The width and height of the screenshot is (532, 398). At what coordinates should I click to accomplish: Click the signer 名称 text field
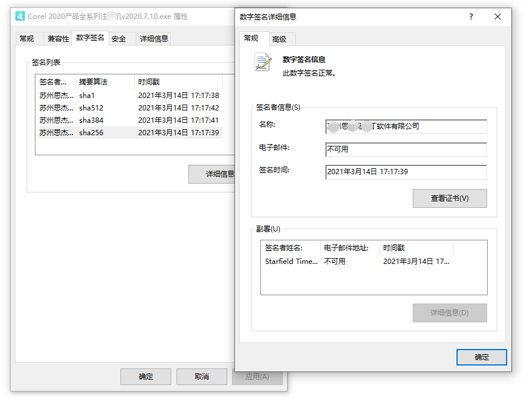tap(406, 126)
